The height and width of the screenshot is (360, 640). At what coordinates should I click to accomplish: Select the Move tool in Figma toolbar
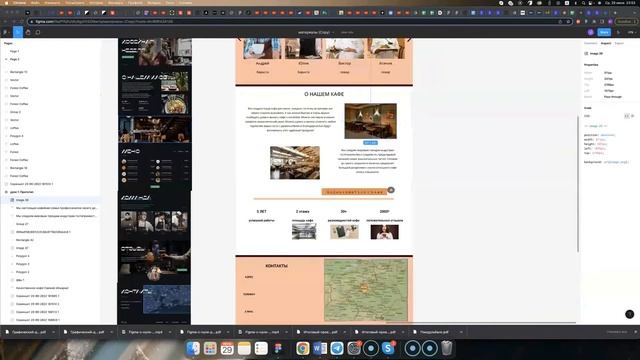pos(18,32)
